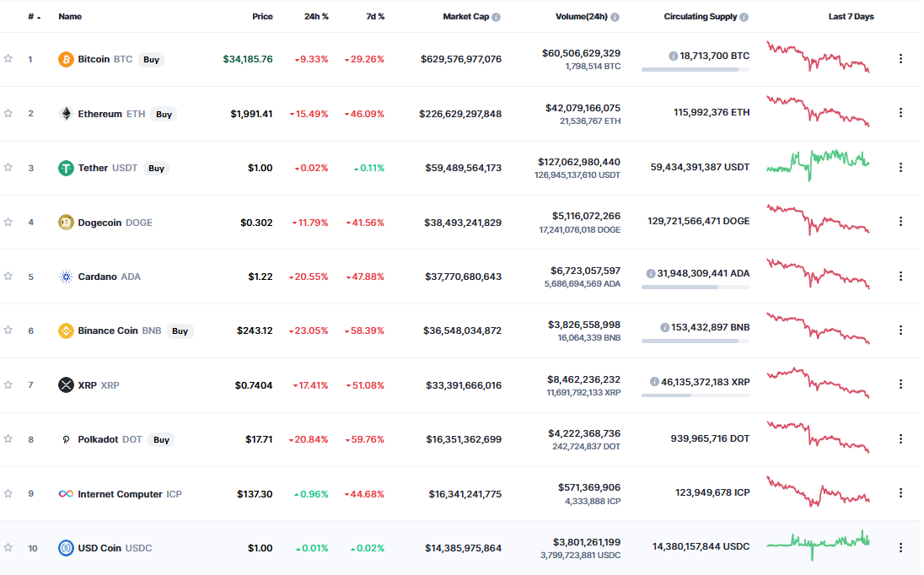Star Internet Computer for the watchlist

click(8, 493)
